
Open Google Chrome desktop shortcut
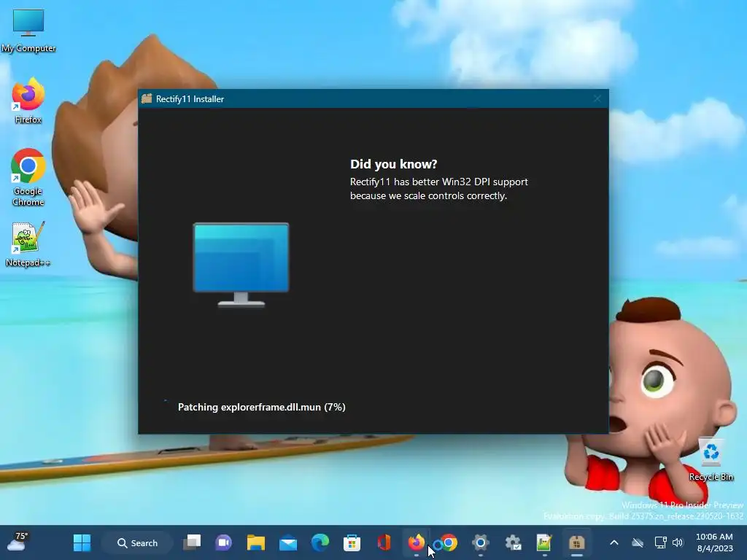coord(28,177)
